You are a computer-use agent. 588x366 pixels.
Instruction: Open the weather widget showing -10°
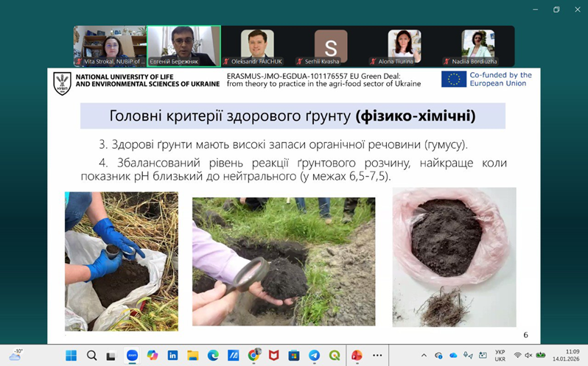[15, 354]
